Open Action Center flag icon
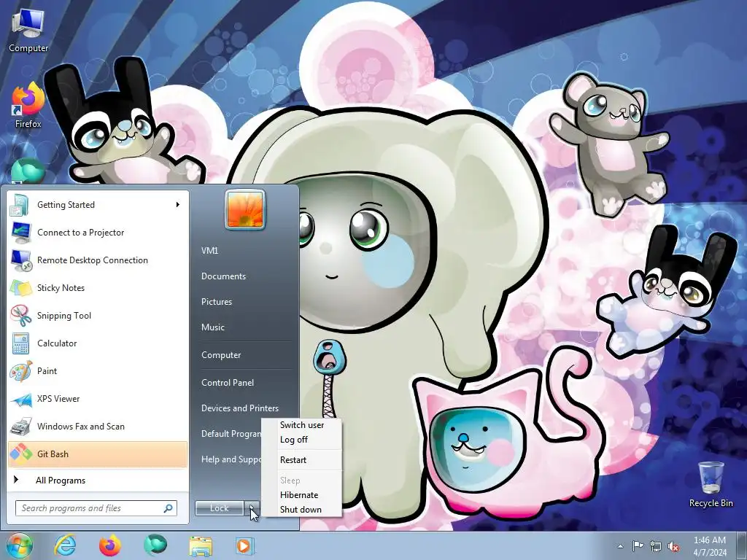Viewport: 747px width, 560px height. coord(638,546)
